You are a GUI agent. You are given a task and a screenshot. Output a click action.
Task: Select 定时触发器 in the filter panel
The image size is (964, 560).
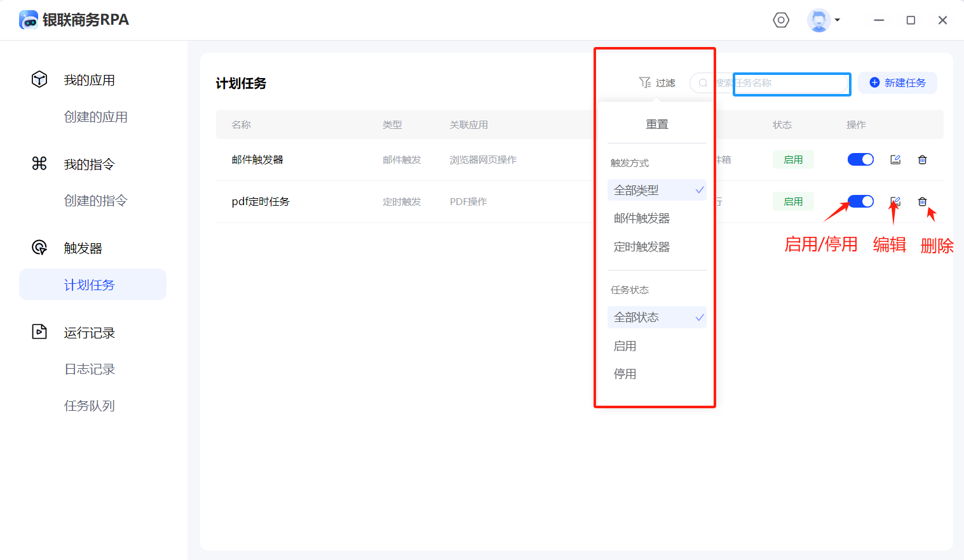tap(642, 247)
